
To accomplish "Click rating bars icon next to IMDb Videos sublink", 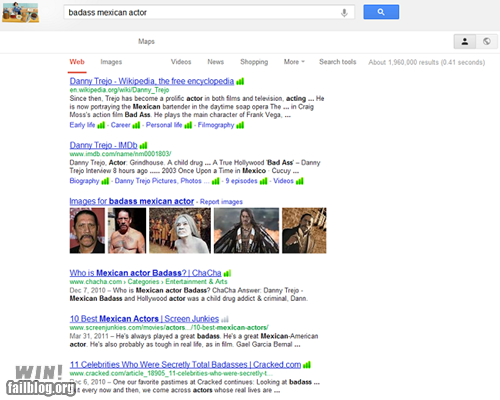I will (300, 181).
